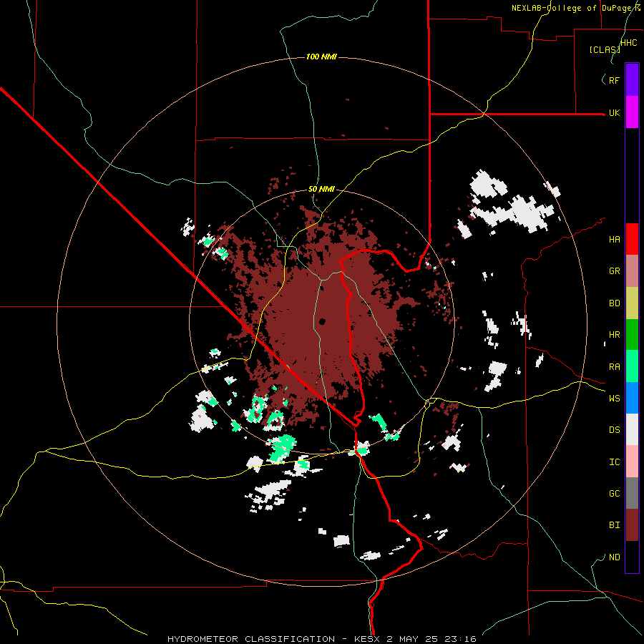
Task: Click the DS legend label
Action: click(614, 430)
